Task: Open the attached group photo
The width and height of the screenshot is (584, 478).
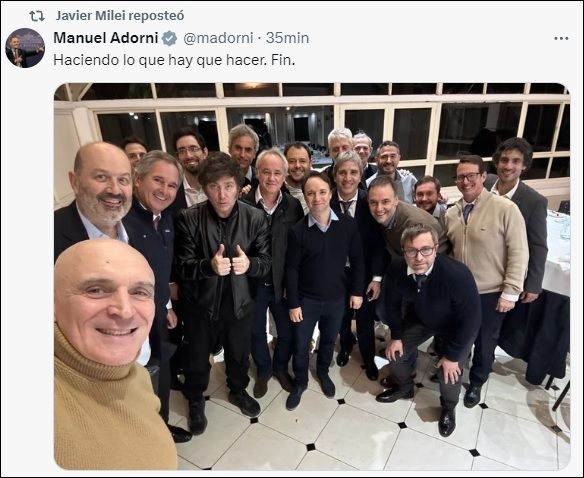Action: pyautogui.click(x=312, y=276)
